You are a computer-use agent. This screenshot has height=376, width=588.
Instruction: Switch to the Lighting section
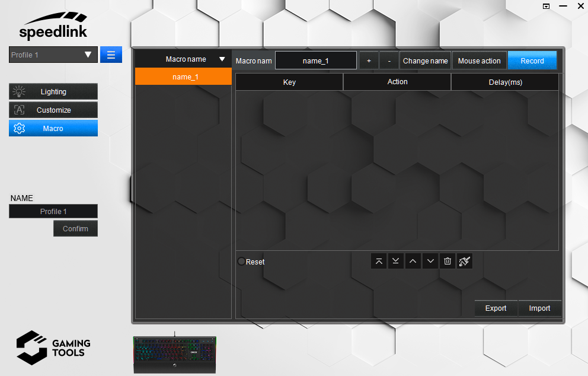[x=53, y=92]
